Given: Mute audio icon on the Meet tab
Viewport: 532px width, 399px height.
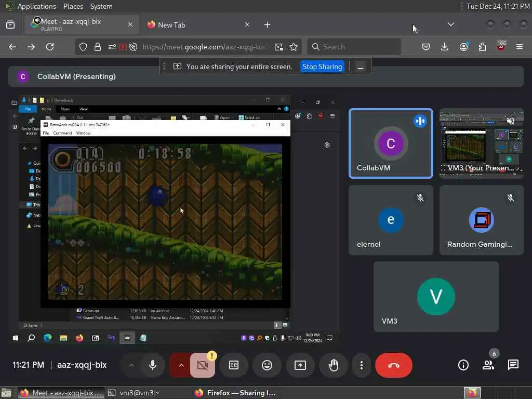Looking at the screenshot, I should 37,20.
